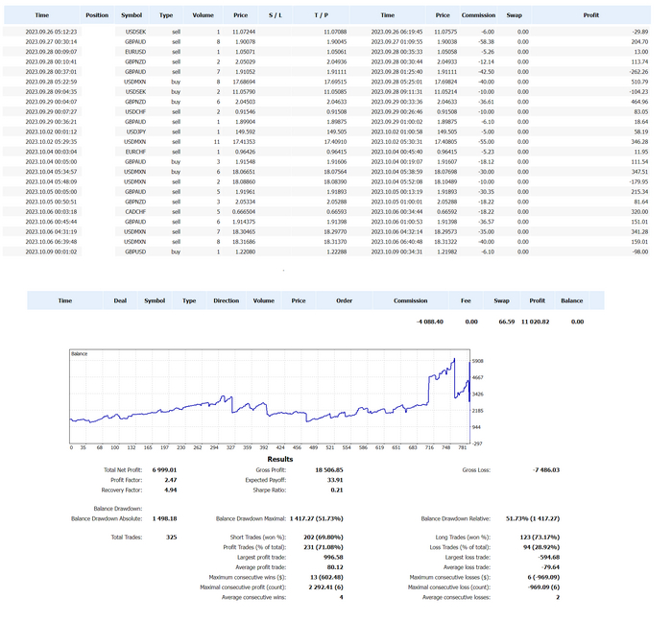
Task: Click Average loss trade value -79.64
Action: [x=550, y=567]
